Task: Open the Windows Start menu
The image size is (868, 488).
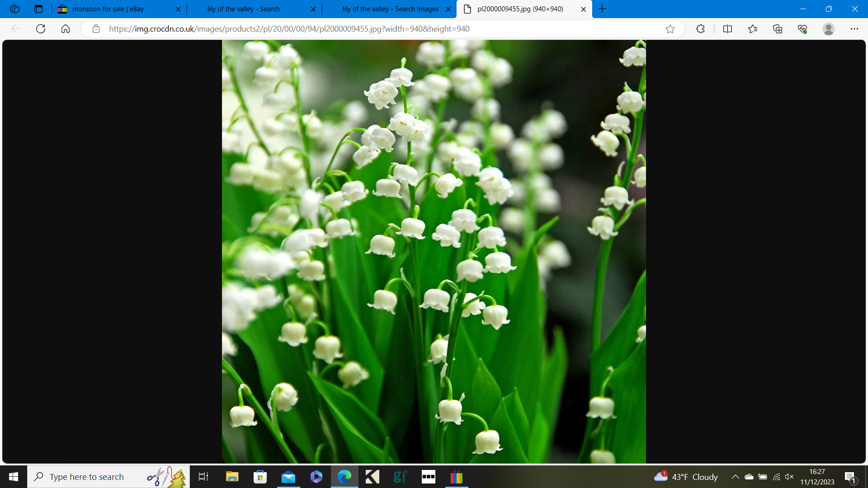Action: [14, 477]
